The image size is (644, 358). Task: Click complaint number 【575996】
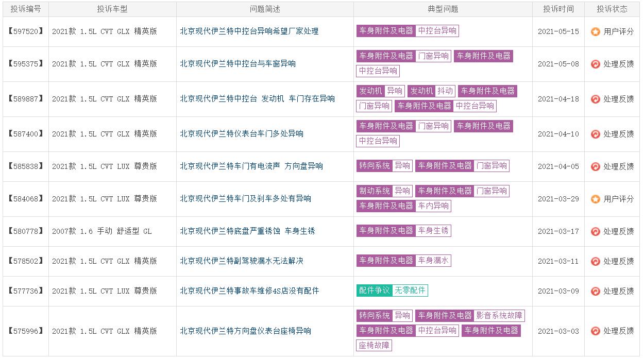tap(26, 331)
